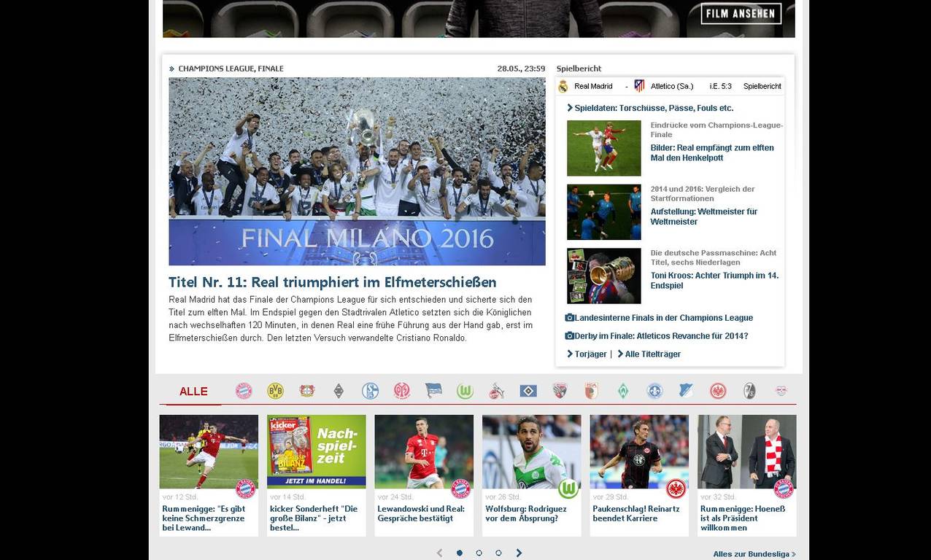This screenshot has height=560, width=931.
Task: Select the Werder Bremen club logo
Action: [623, 392]
